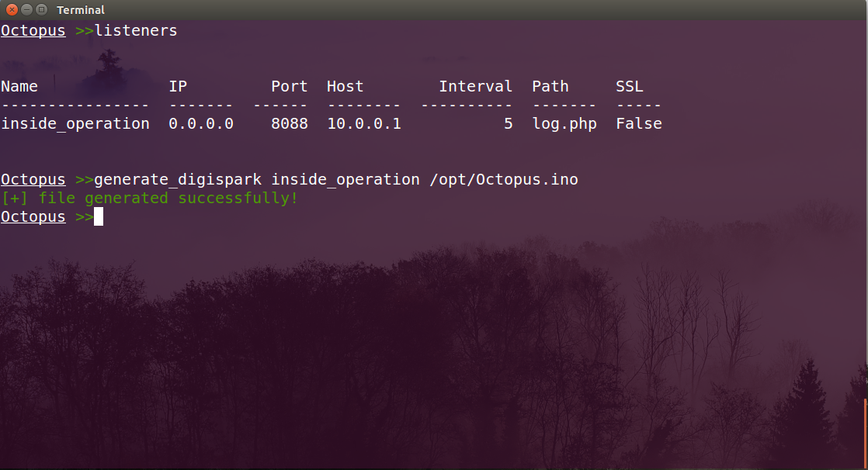
Task: Click the 'listeners' command text
Action: [x=136, y=30]
